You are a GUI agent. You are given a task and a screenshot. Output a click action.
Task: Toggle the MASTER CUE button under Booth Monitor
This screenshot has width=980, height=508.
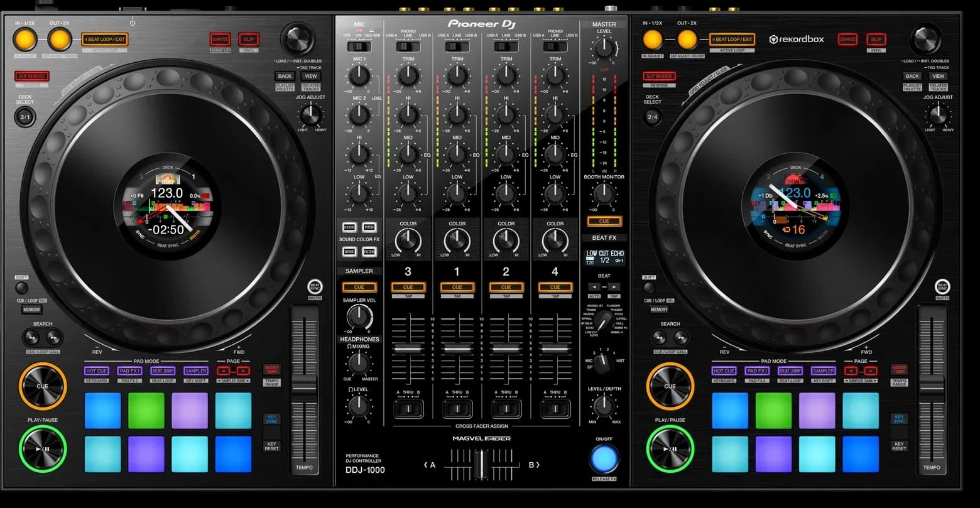[604, 221]
